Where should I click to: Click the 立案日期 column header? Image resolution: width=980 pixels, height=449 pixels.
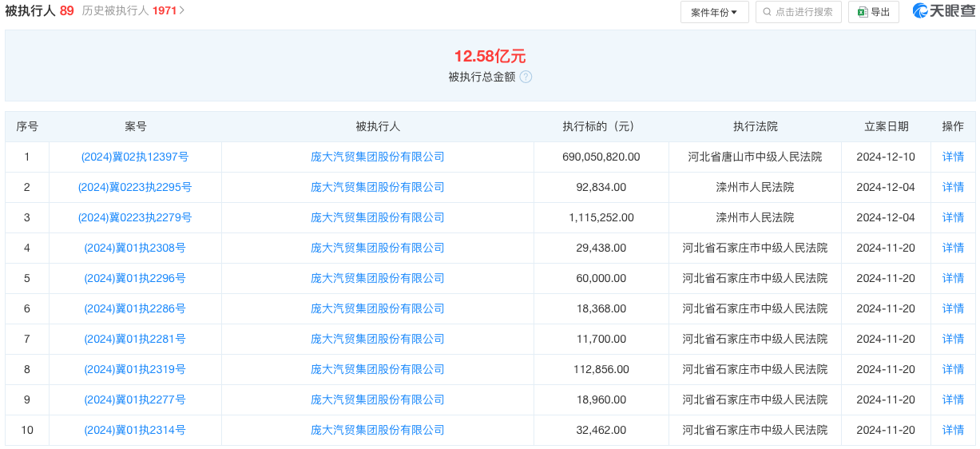[x=886, y=127]
